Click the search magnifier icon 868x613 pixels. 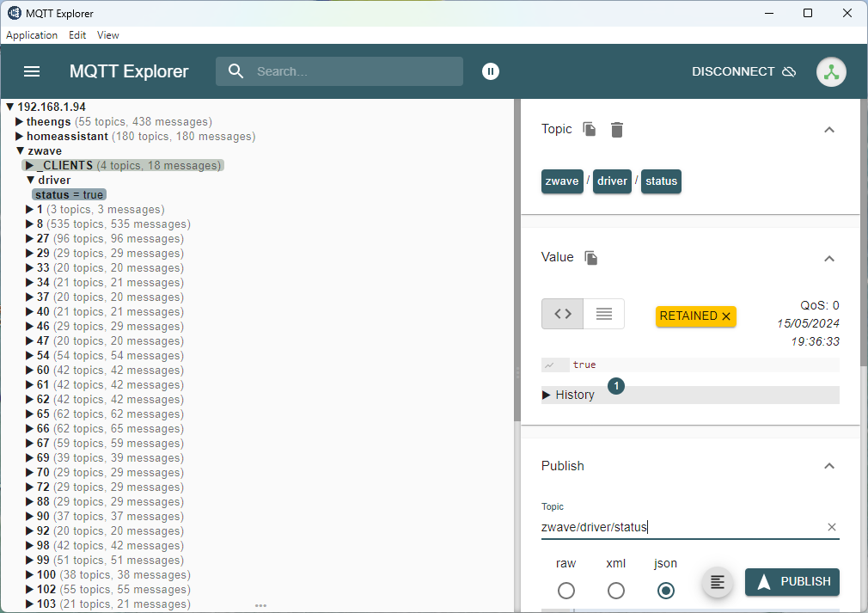[235, 71]
